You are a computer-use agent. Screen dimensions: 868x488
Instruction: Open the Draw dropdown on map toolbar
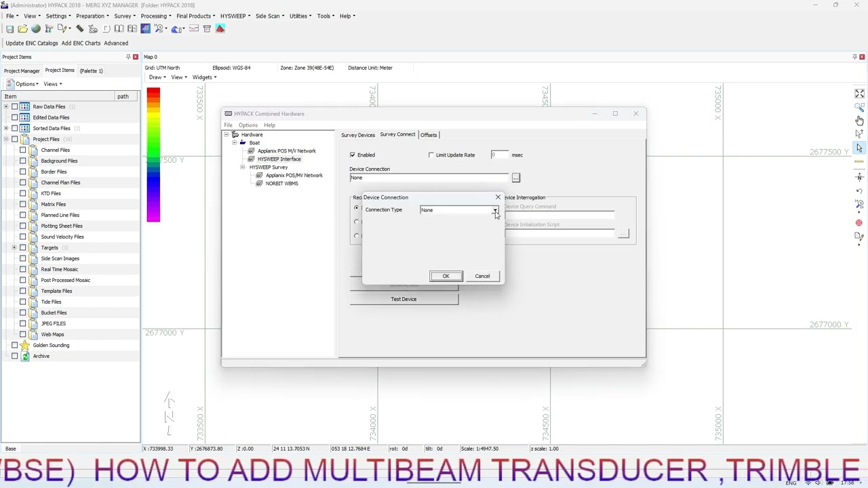point(157,77)
